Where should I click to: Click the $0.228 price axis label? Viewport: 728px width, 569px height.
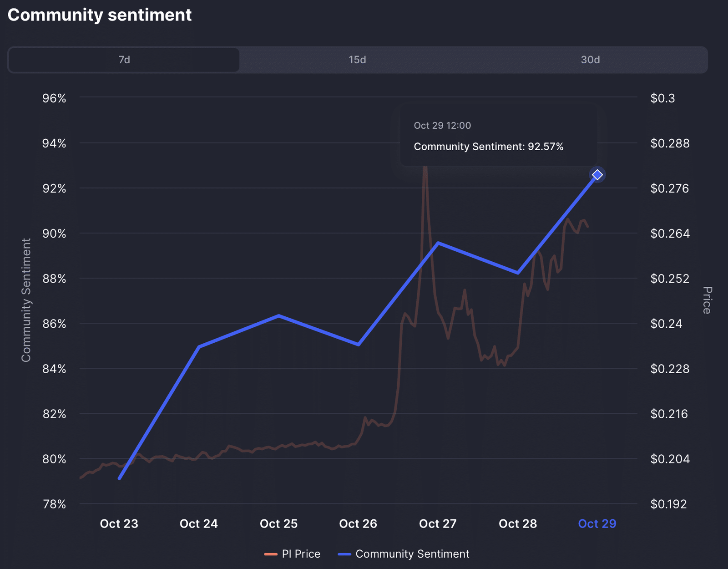pyautogui.click(x=670, y=369)
